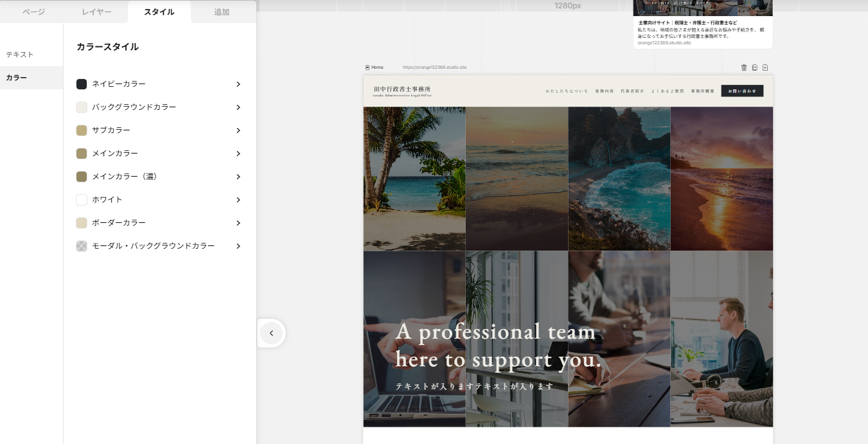Delete the Home page with trash icon

coord(744,67)
